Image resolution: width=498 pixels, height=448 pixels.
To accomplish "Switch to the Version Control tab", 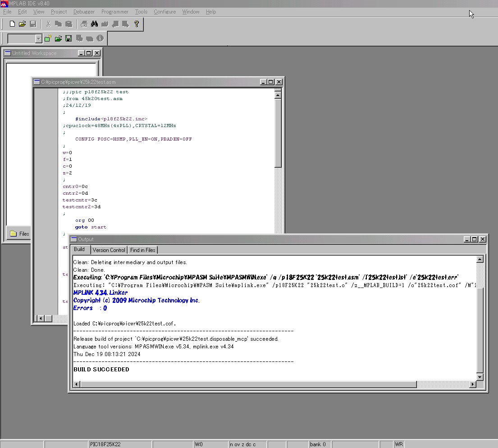I will (109, 250).
